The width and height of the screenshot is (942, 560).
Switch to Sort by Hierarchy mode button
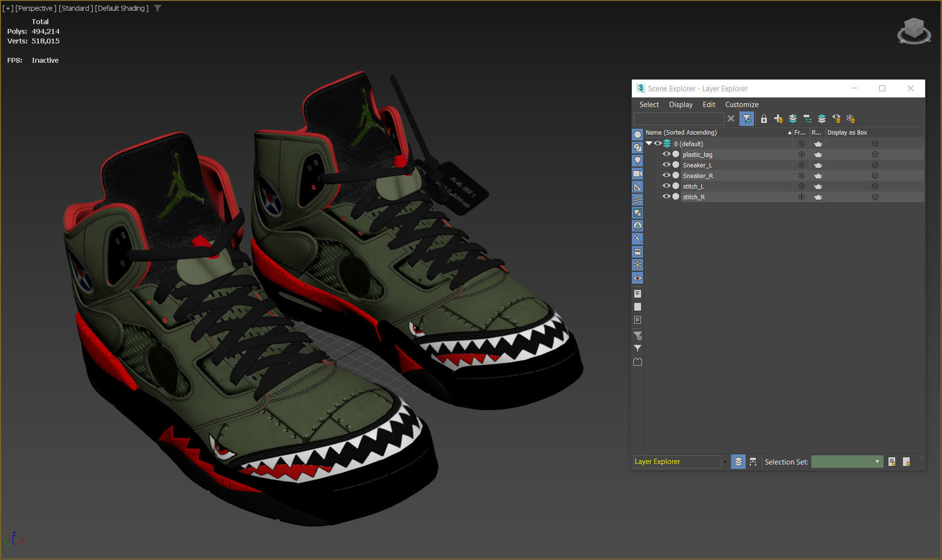point(753,462)
